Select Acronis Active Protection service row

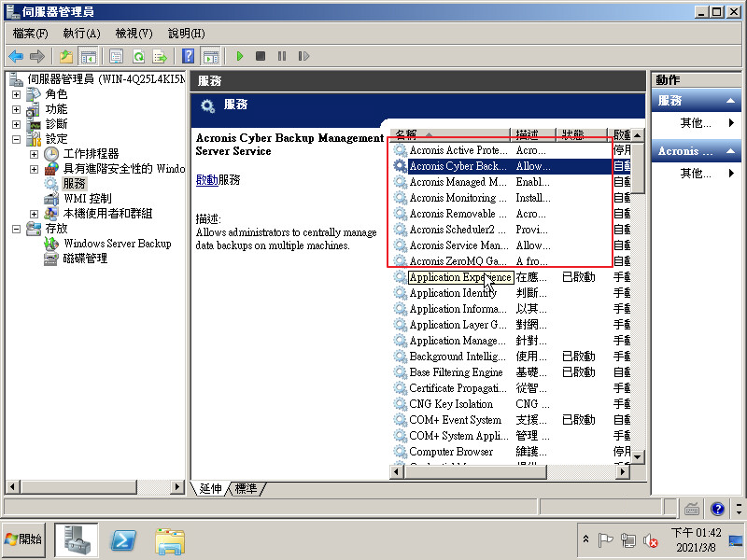(x=511, y=150)
